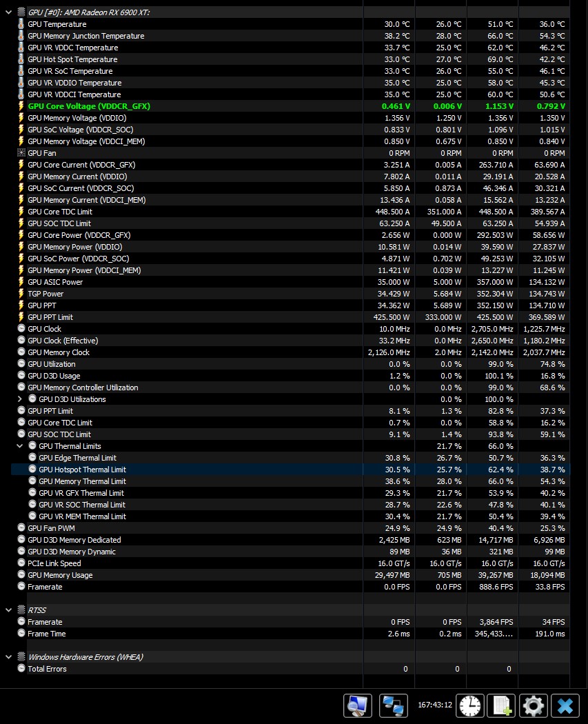
Task: Click the 263.710 A maximum core current value
Action: (496, 165)
